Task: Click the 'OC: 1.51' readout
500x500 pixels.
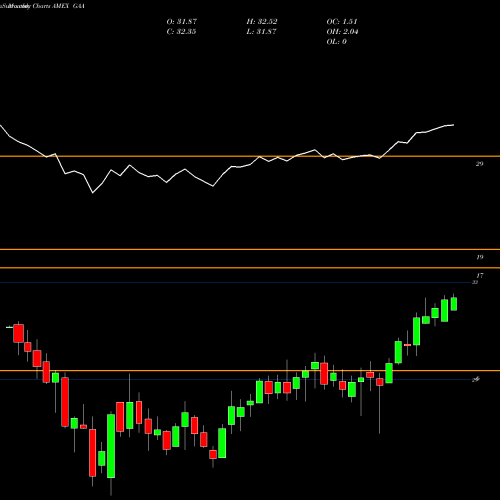Action: [x=342, y=22]
